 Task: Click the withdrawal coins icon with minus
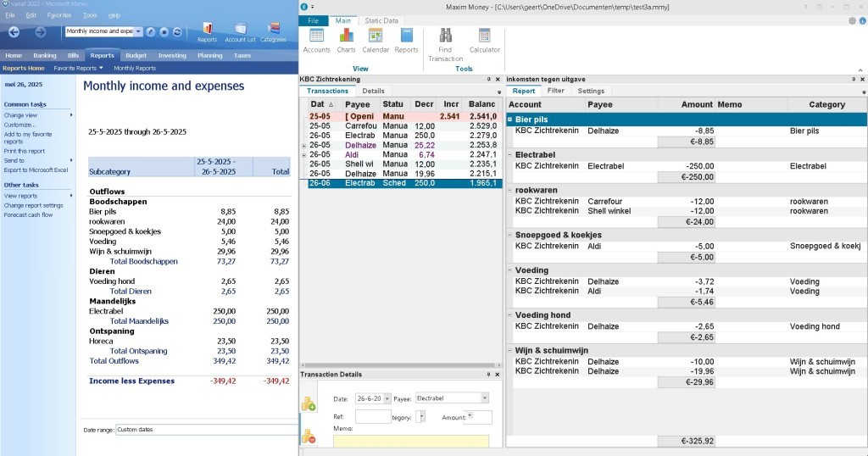click(309, 437)
